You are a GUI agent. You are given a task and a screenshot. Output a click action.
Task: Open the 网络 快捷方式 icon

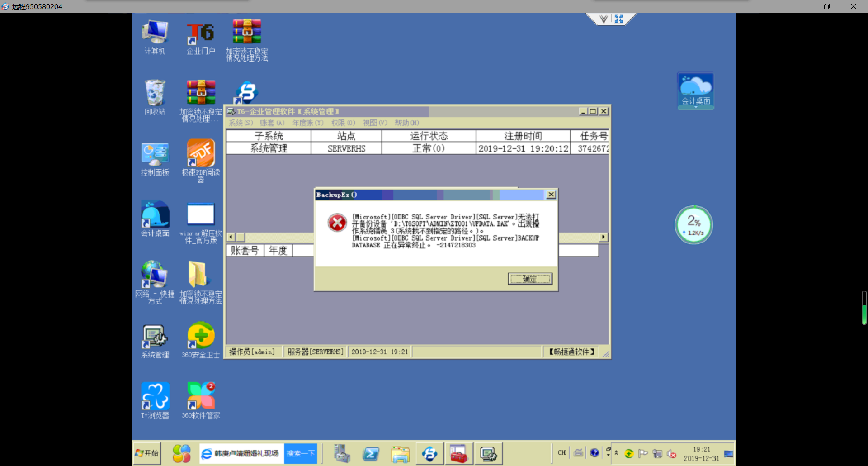coord(155,282)
